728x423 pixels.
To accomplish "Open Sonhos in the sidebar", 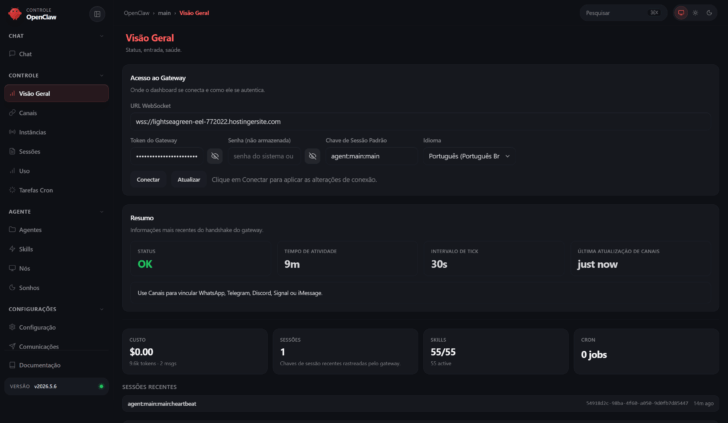I will pos(56,288).
